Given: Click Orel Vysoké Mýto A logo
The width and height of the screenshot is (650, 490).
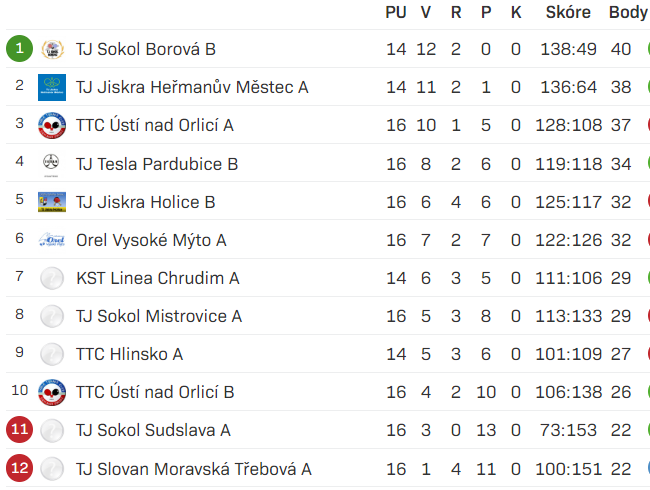Looking at the screenshot, I should click(52, 240).
